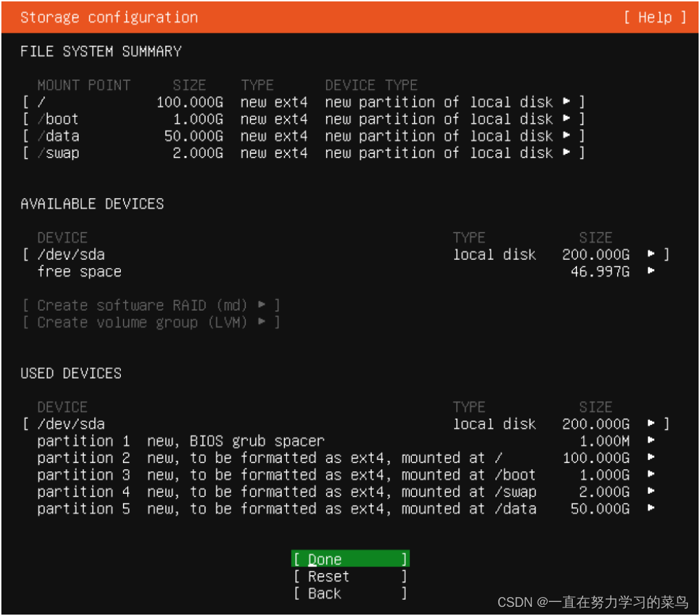Expand arrow of available /dev/sda 200.000G

[x=651, y=254]
